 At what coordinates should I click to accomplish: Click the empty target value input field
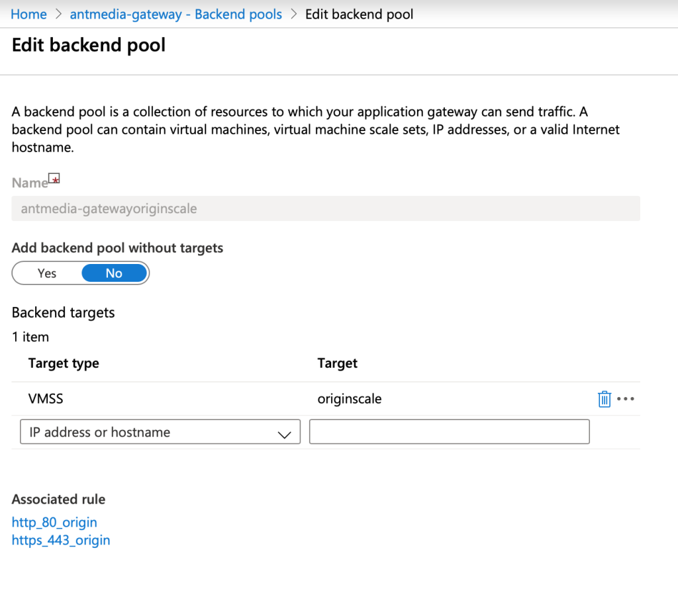(x=450, y=431)
